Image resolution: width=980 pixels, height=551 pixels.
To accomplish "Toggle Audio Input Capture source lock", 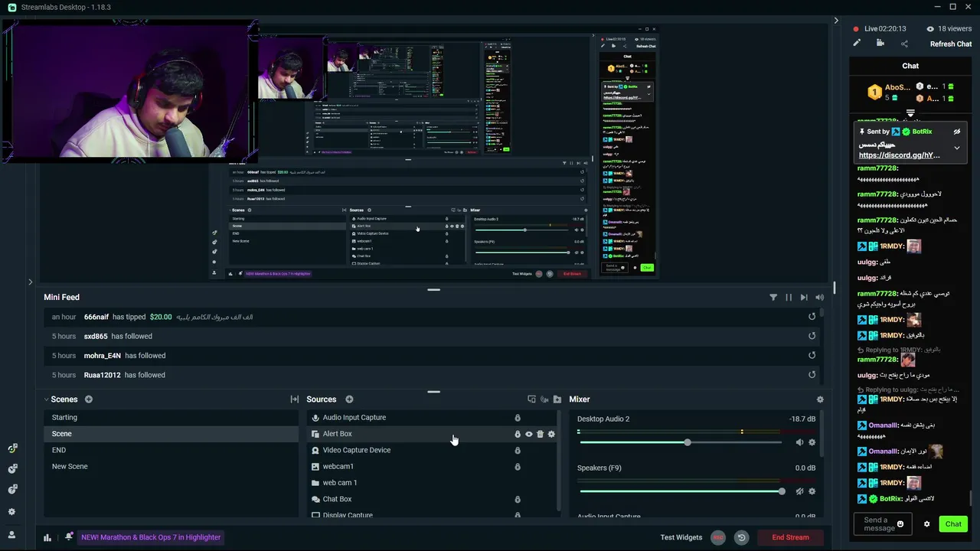I will click(518, 418).
